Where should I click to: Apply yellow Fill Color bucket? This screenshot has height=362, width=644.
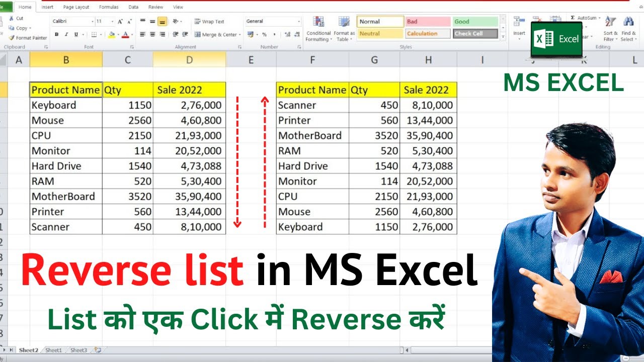(x=111, y=35)
